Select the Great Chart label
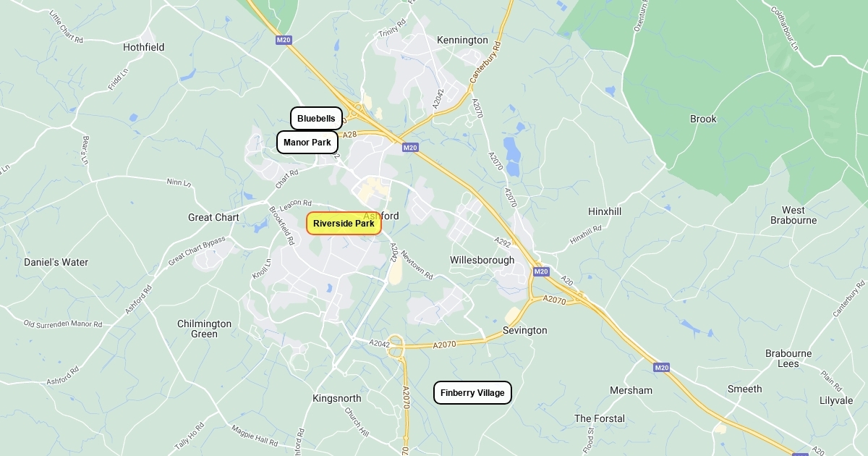The width and height of the screenshot is (868, 456). (213, 217)
